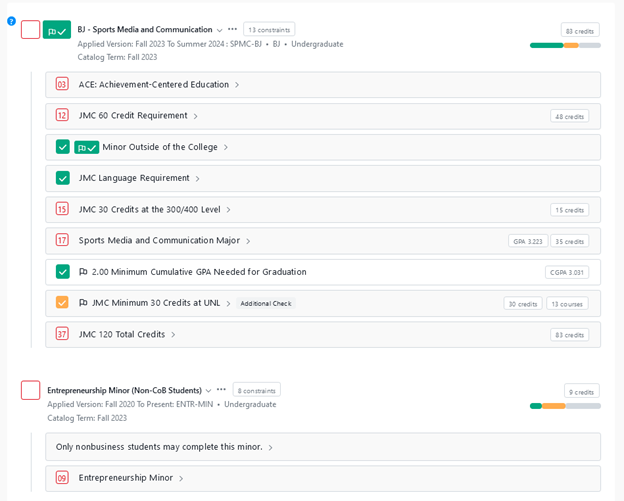
Task: Click the 'BJ - Sports Media and Communication' heading
Action: [145, 29]
